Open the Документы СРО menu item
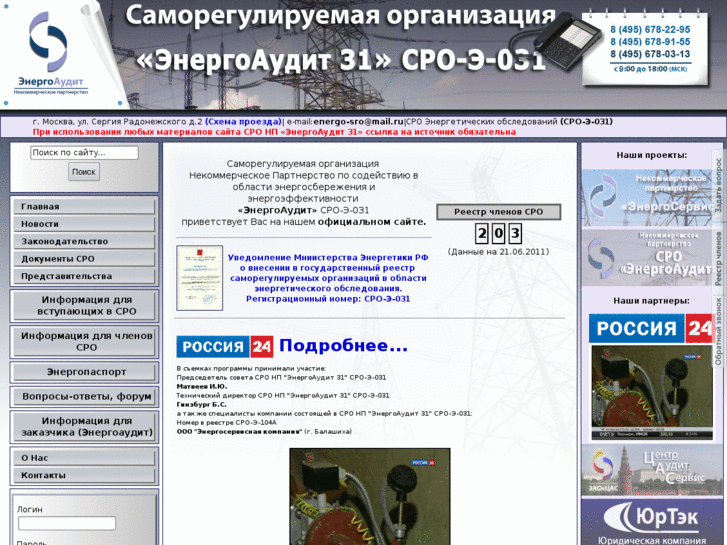The width and height of the screenshot is (727, 545). [84, 259]
